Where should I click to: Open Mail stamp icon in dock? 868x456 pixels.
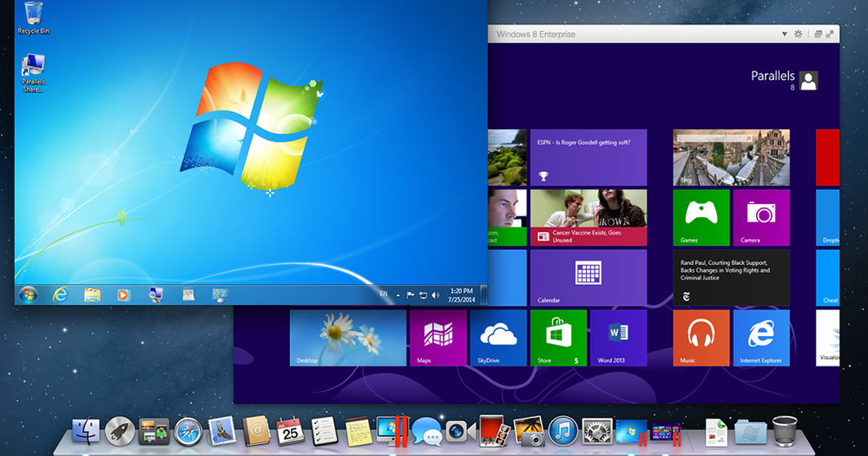222,431
